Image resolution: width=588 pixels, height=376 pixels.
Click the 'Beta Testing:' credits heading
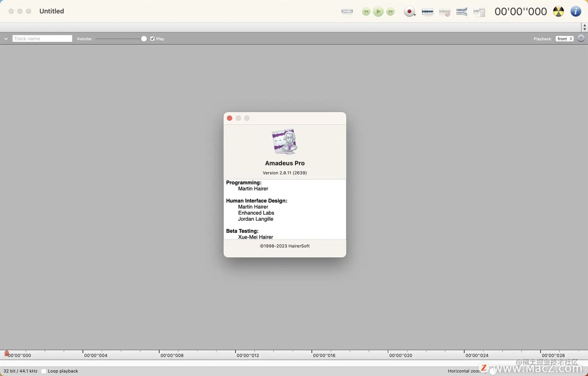[242, 231]
